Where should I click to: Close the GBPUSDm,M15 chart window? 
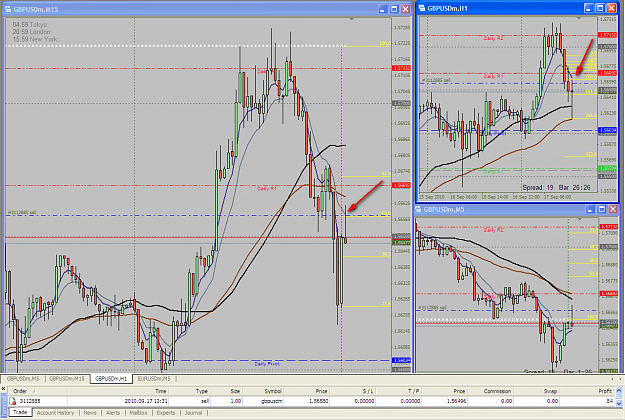(x=406, y=9)
